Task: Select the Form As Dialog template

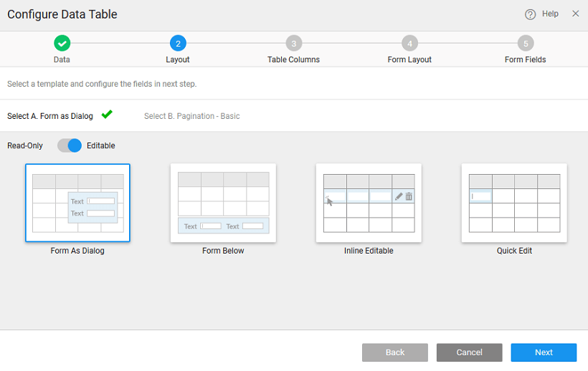Action: point(77,203)
